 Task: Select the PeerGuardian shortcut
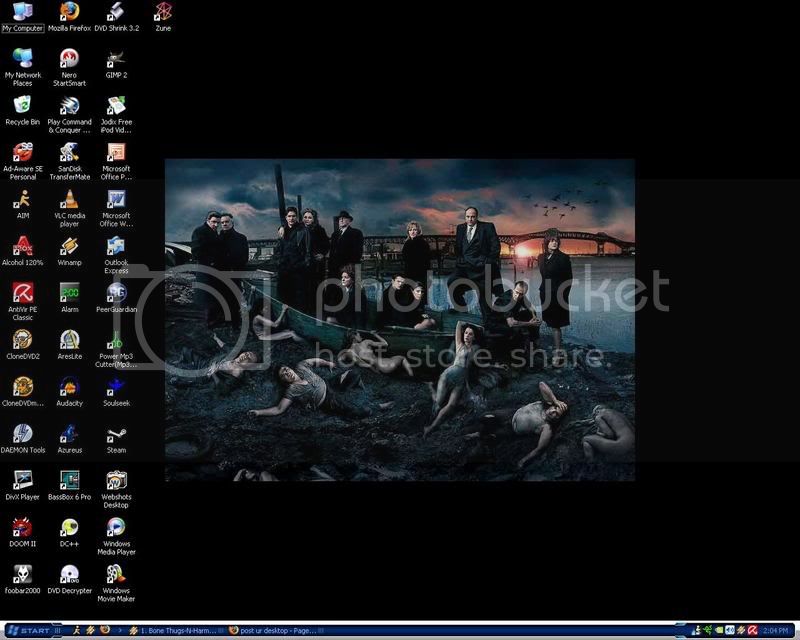pyautogui.click(x=116, y=298)
